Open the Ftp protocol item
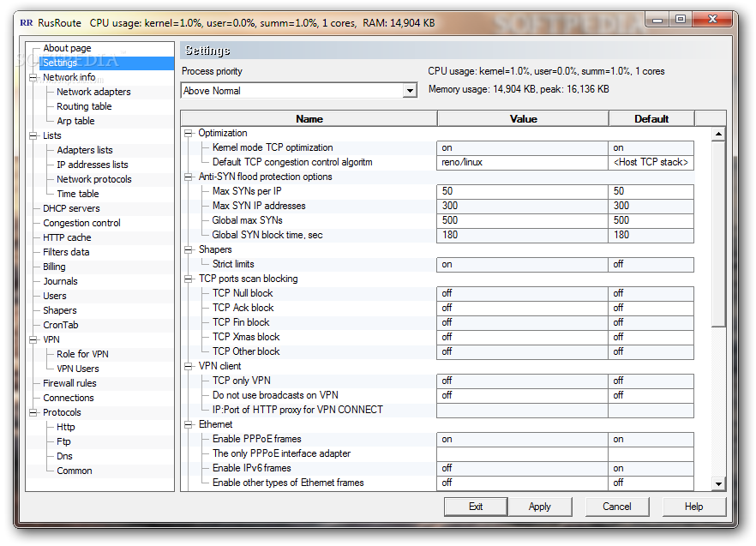This screenshot has height=546, width=756. pyautogui.click(x=63, y=441)
